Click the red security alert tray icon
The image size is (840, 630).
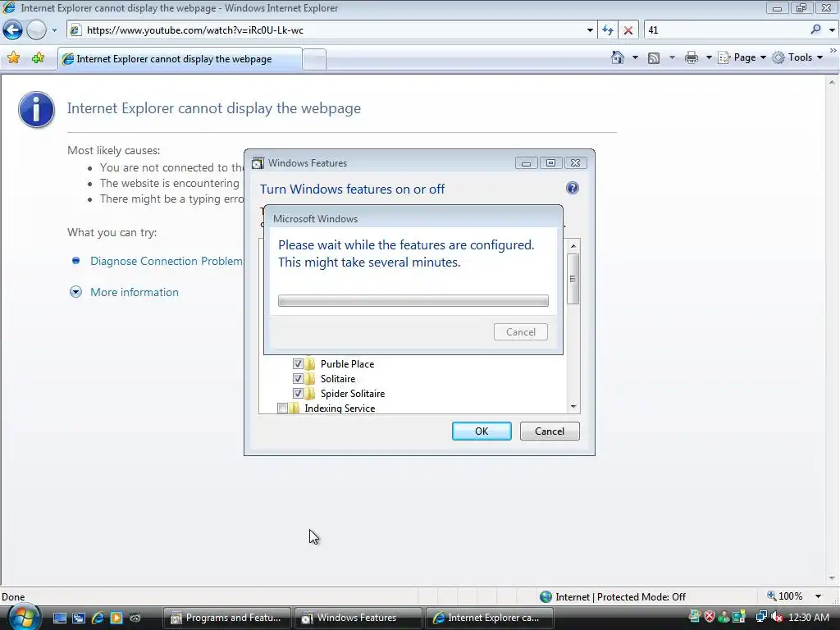pyautogui.click(x=710, y=617)
